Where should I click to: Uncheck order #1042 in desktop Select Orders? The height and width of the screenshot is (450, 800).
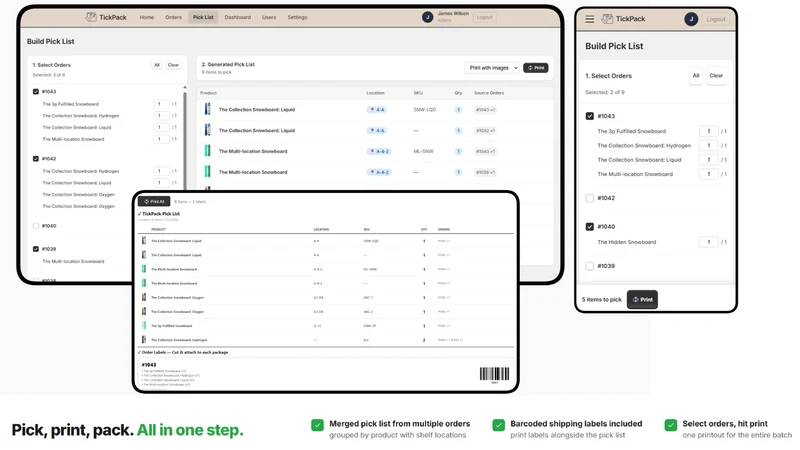tap(36, 159)
